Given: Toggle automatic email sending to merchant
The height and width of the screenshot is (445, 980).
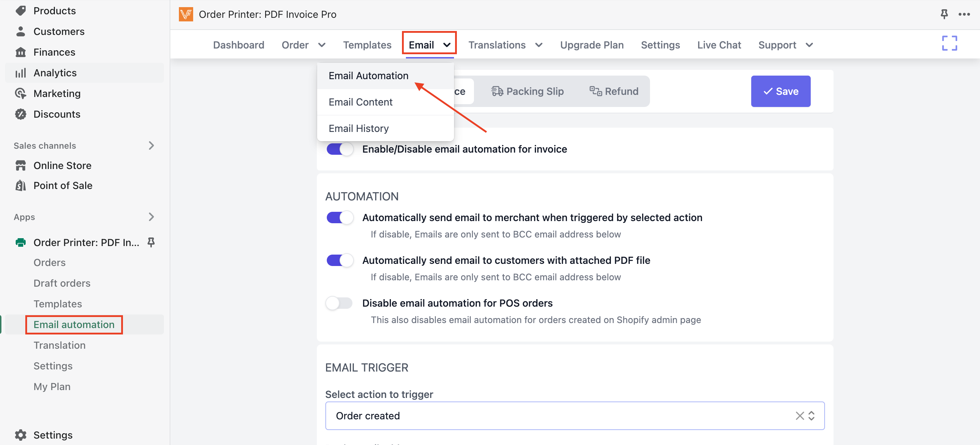Looking at the screenshot, I should point(339,218).
